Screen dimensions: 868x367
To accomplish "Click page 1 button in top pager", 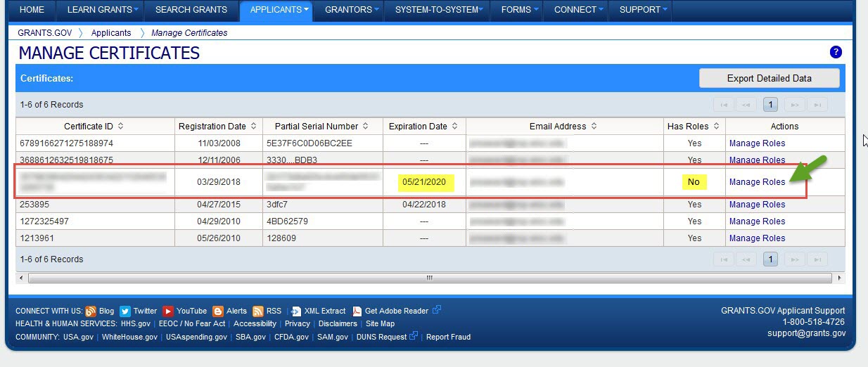I will click(770, 105).
